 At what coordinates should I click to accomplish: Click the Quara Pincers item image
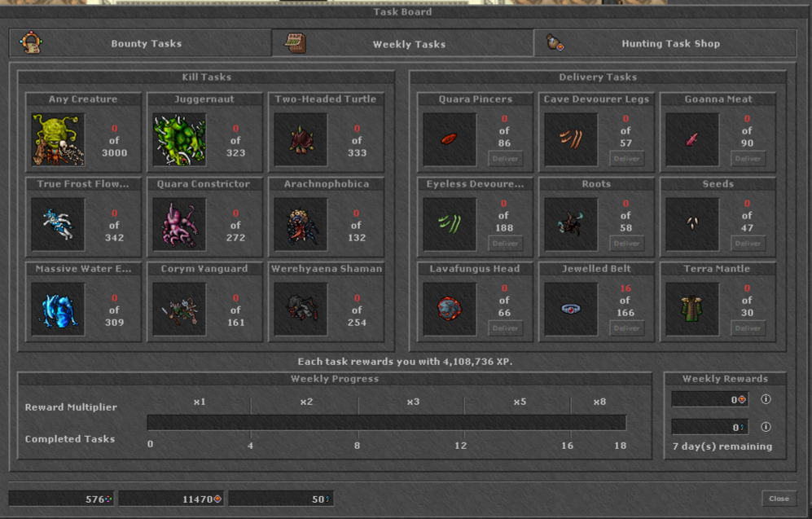[450, 140]
